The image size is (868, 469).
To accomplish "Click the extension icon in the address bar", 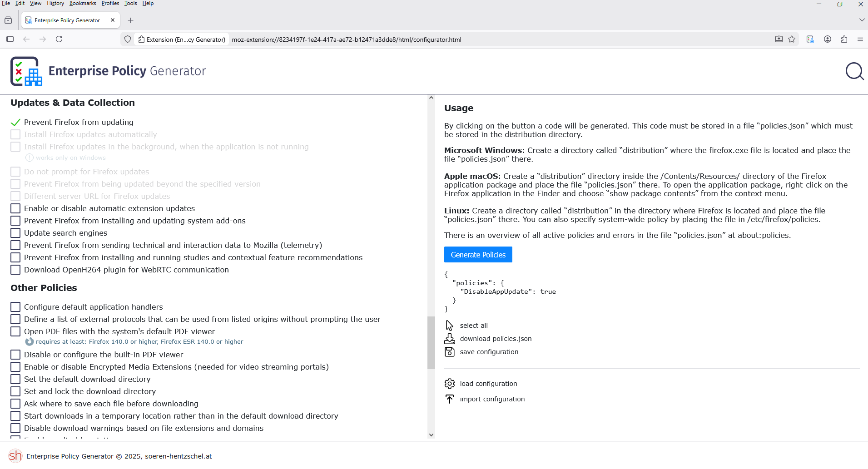I will [x=142, y=39].
